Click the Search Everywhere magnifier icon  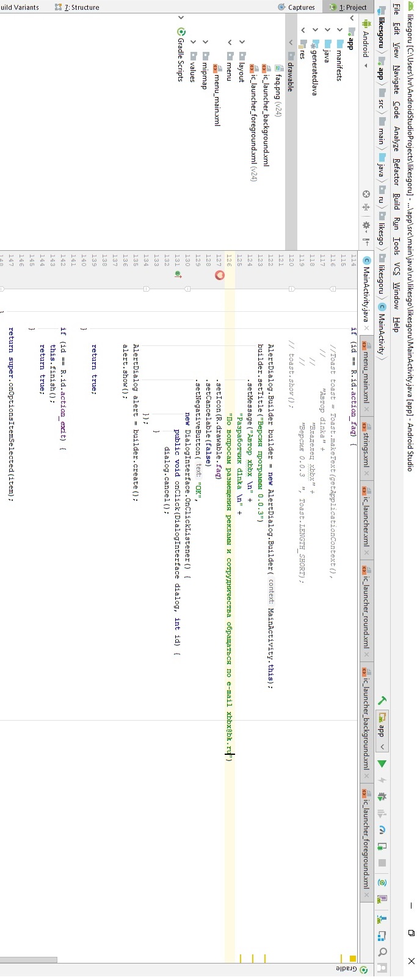[382, 952]
